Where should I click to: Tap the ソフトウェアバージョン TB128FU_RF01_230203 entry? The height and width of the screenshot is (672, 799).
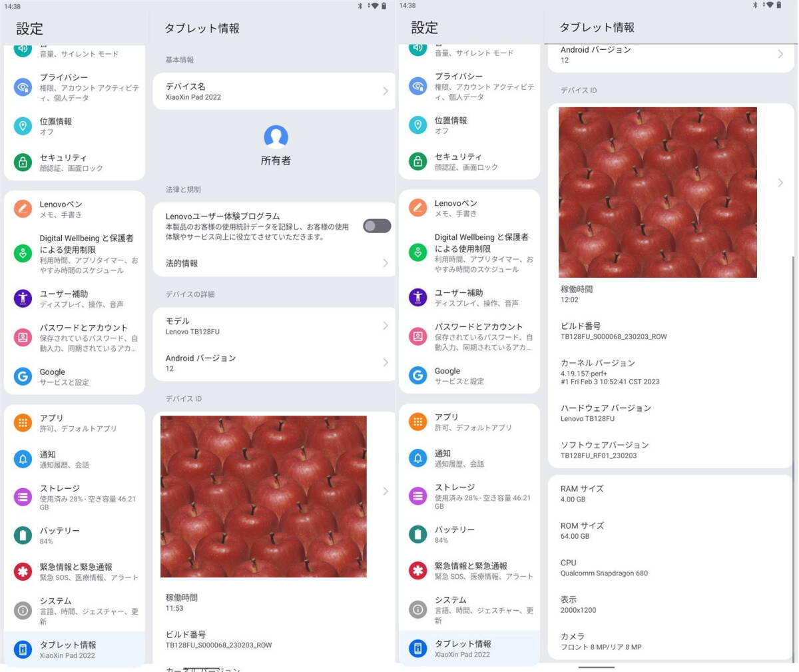pyautogui.click(x=671, y=450)
